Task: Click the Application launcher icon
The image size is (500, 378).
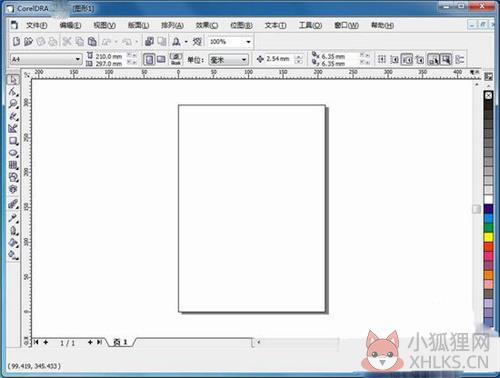Action: [176, 42]
